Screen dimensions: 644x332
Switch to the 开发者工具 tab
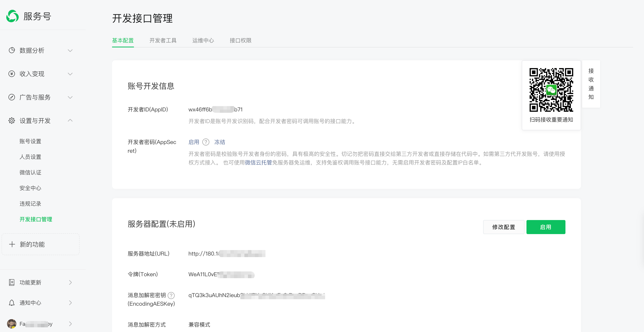(x=163, y=41)
